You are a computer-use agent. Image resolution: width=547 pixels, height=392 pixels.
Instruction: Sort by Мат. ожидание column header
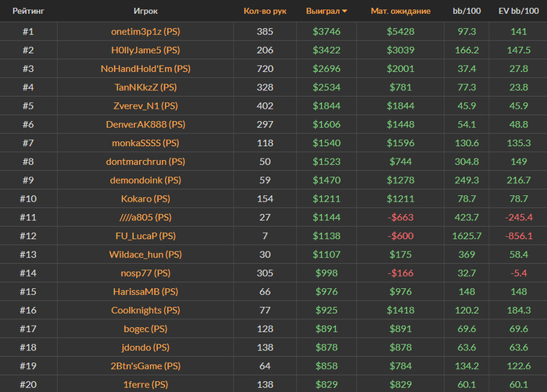point(400,12)
